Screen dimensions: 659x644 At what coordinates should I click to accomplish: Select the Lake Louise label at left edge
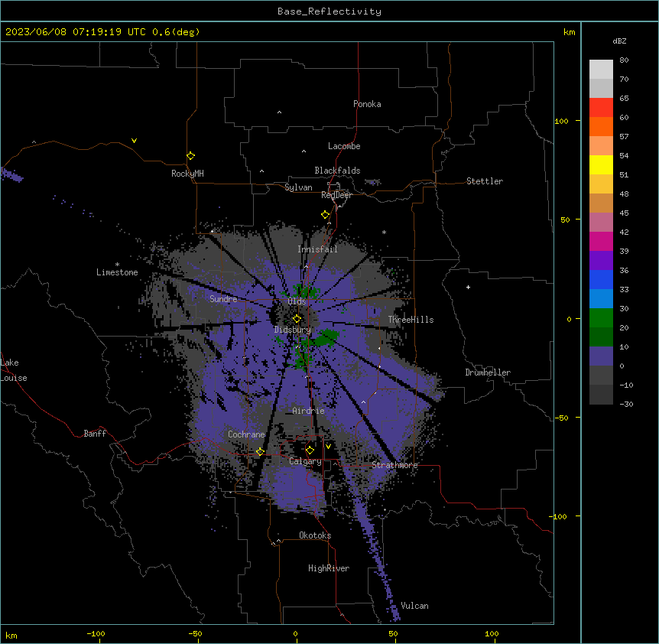14,370
